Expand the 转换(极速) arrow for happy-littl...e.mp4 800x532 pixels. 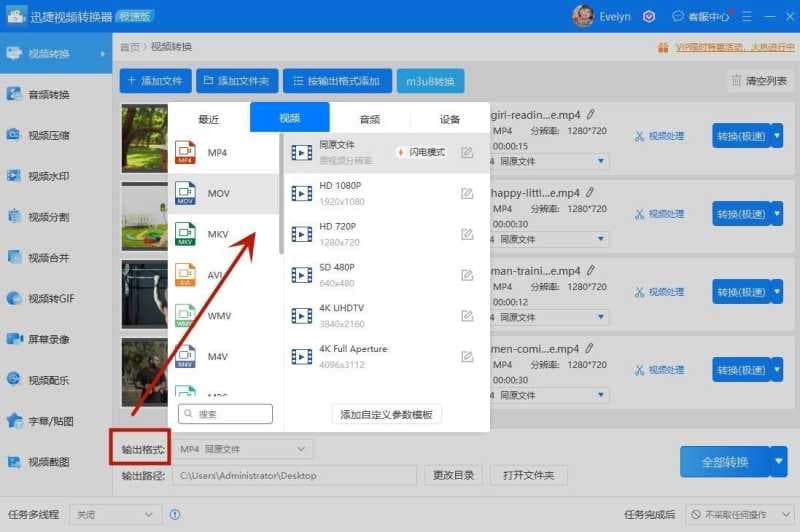pos(777,214)
